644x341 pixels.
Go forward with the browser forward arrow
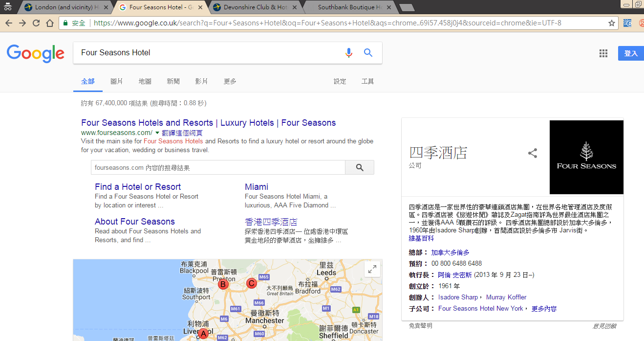click(x=22, y=23)
